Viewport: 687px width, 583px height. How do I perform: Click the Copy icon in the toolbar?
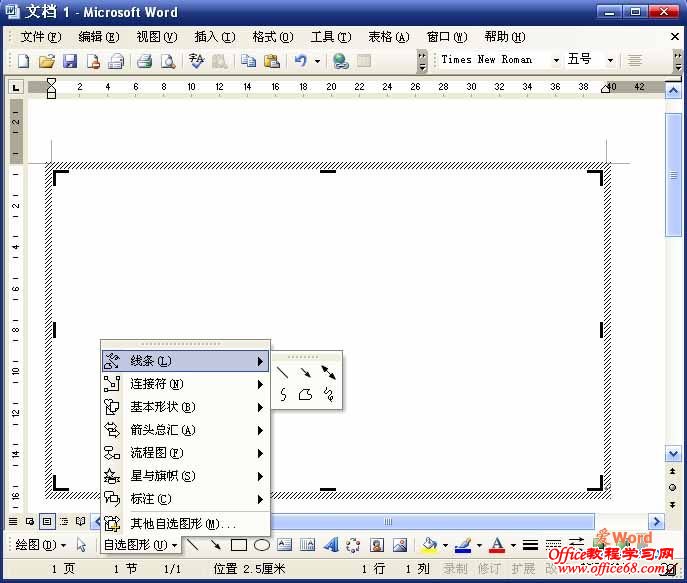pos(248,61)
